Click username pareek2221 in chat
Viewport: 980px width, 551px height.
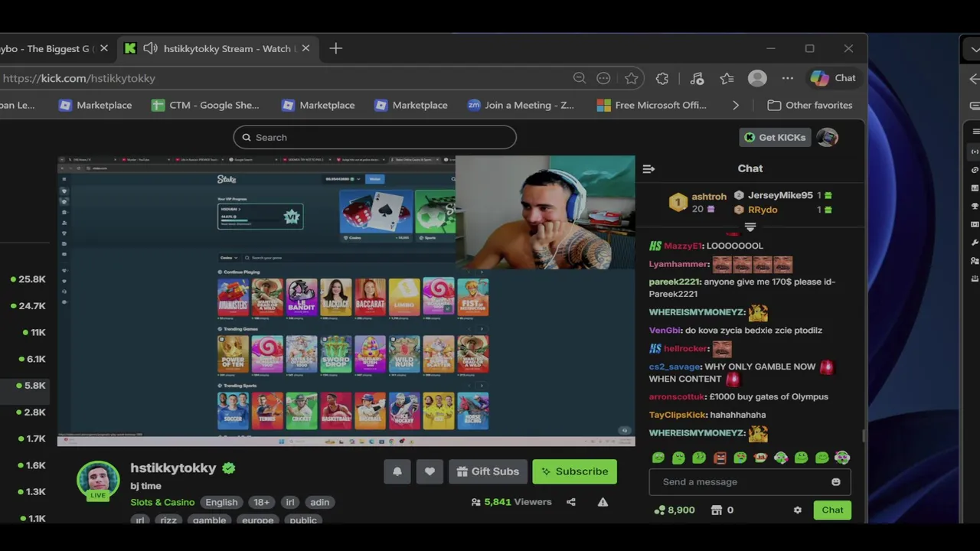[675, 282]
